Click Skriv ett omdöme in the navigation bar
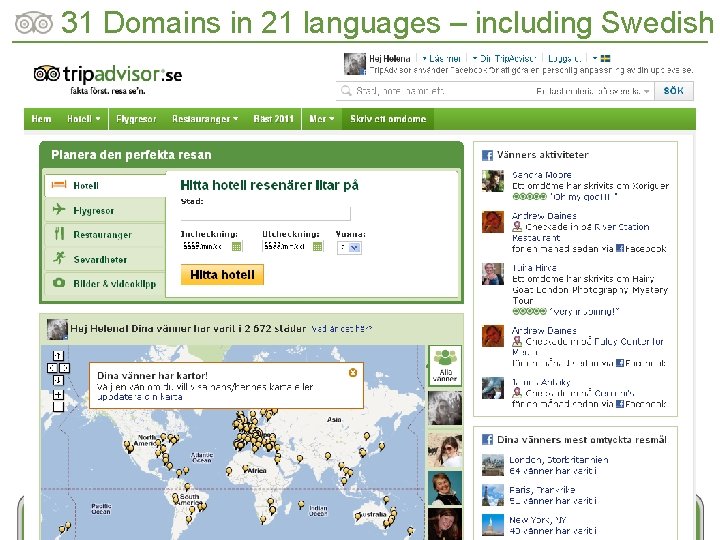720x540 pixels. (x=388, y=119)
